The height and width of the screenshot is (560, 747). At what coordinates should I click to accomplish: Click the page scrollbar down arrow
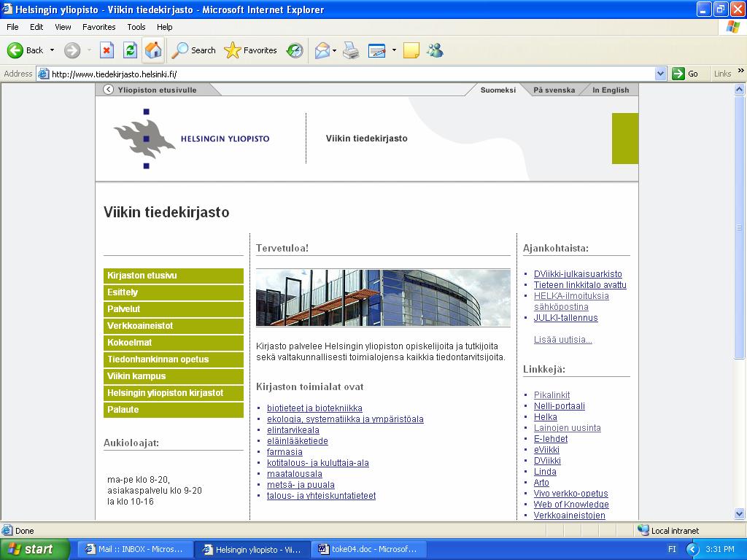pyautogui.click(x=740, y=514)
